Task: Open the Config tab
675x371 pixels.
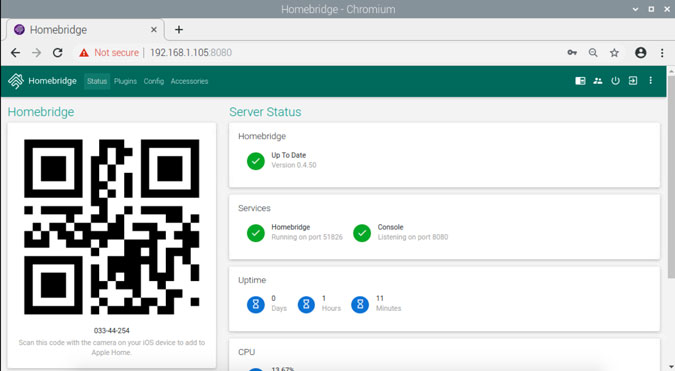Action: (154, 81)
